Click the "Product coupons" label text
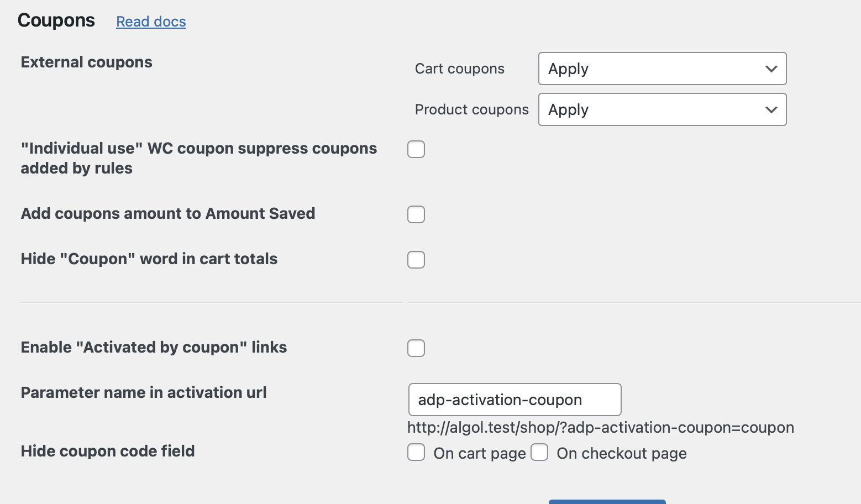The height and width of the screenshot is (504, 861). pyautogui.click(x=471, y=109)
